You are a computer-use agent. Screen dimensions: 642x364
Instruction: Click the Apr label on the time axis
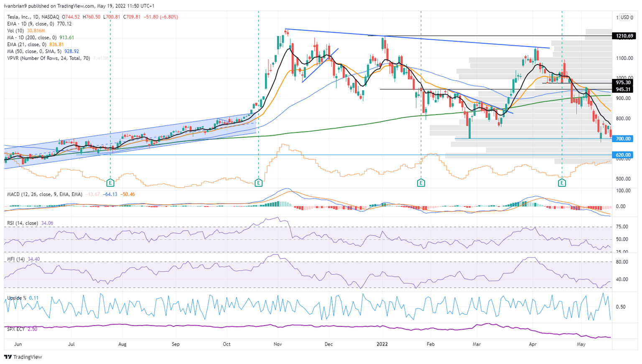(533, 344)
